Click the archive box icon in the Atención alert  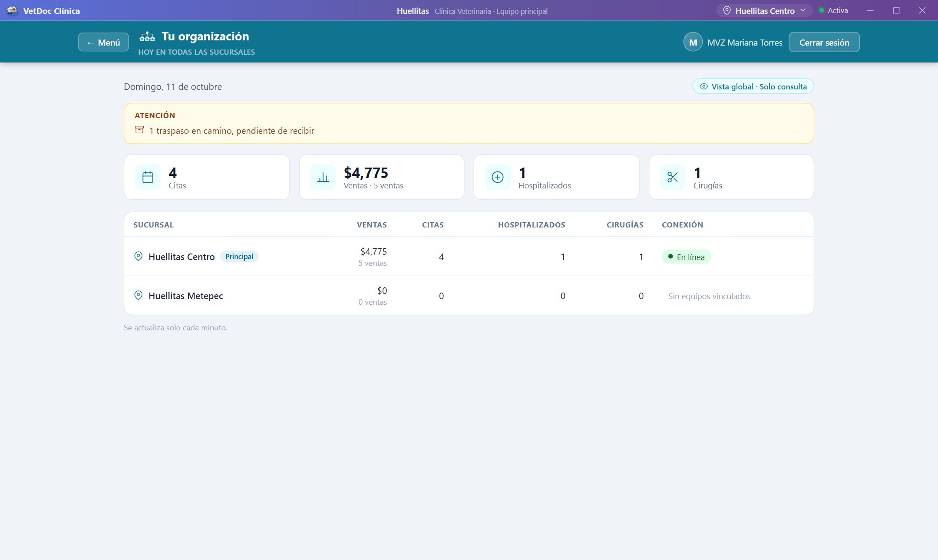click(139, 130)
